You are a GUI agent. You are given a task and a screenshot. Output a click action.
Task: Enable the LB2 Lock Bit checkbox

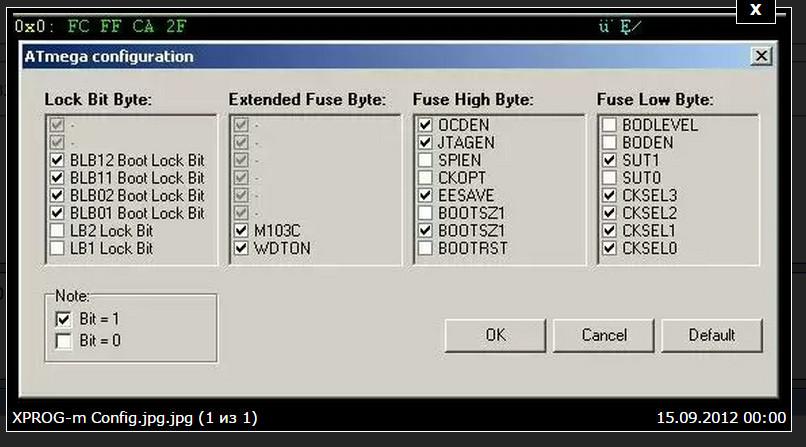[57, 231]
